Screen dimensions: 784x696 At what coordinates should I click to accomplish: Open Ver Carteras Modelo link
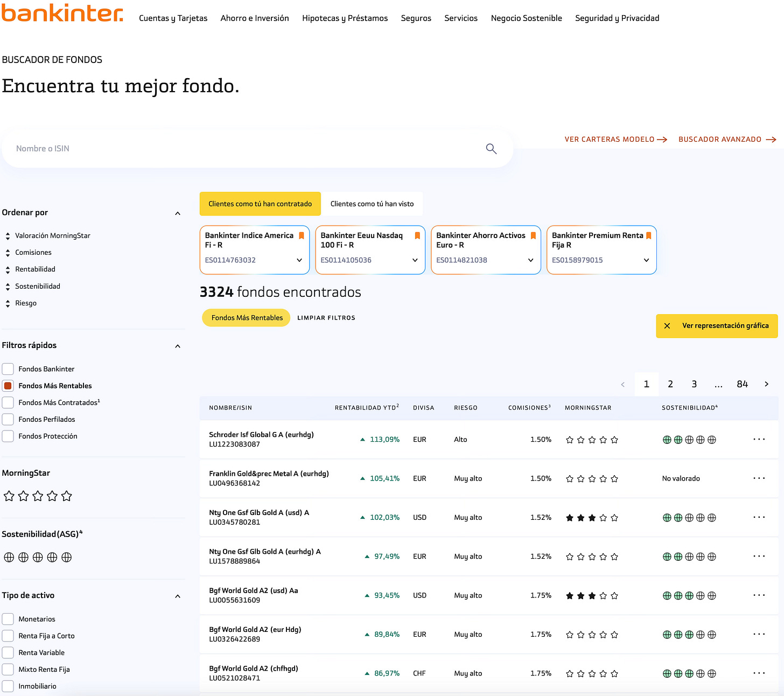click(616, 140)
